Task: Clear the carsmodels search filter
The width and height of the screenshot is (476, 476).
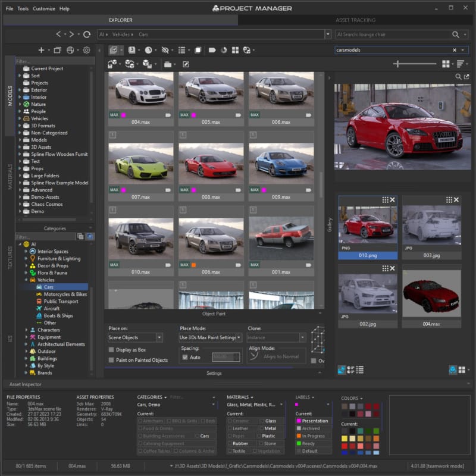Action: [455, 50]
